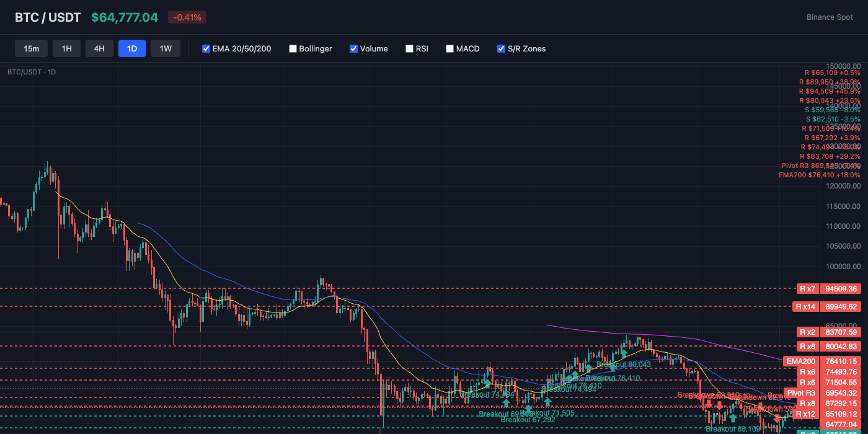Click the Breakout 67,292 marker label

click(x=528, y=420)
